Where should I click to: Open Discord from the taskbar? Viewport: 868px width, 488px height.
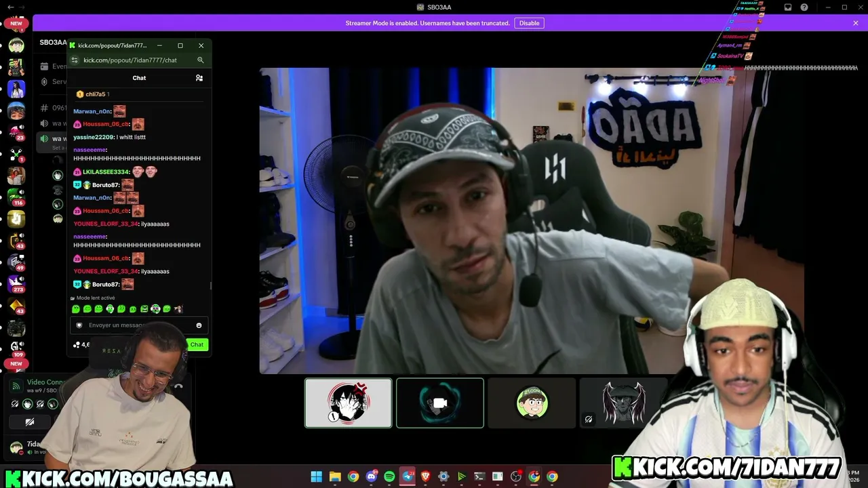pyautogui.click(x=372, y=476)
